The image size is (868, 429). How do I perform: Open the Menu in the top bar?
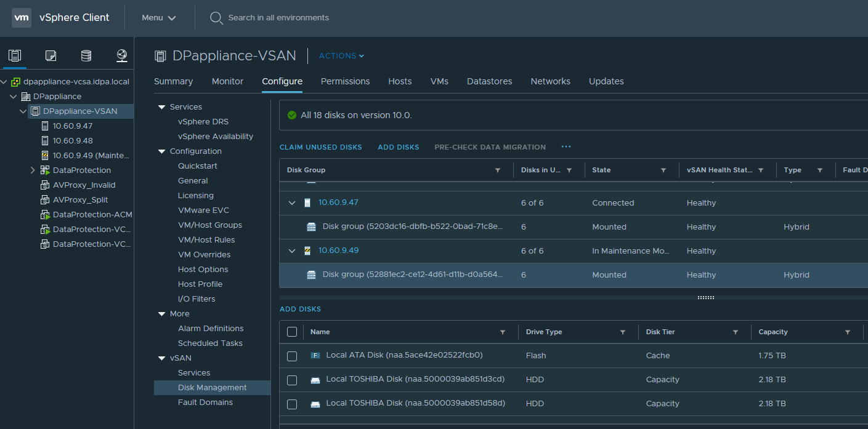[158, 18]
